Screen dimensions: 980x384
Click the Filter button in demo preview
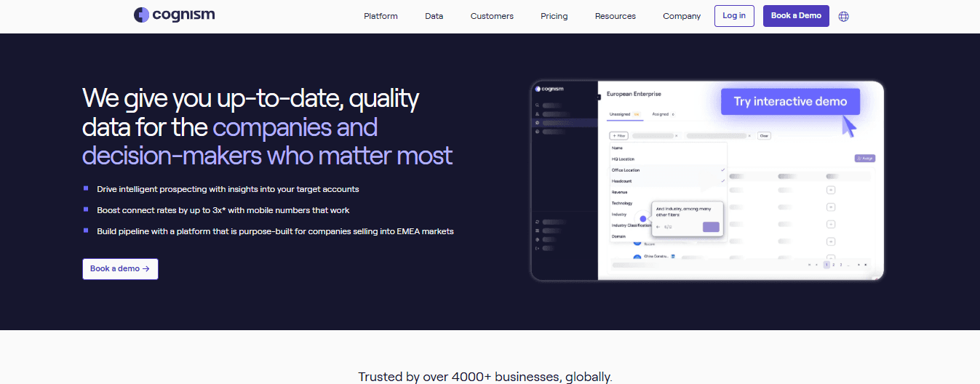tap(618, 136)
